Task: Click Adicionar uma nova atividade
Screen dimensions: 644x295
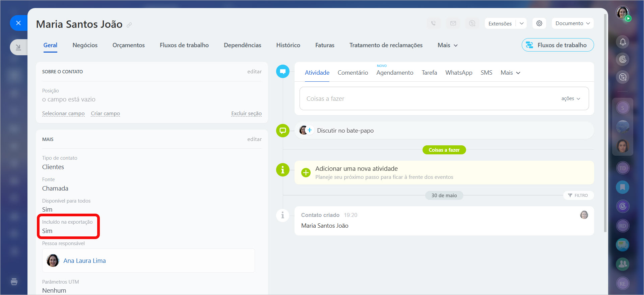Action: coord(357,169)
